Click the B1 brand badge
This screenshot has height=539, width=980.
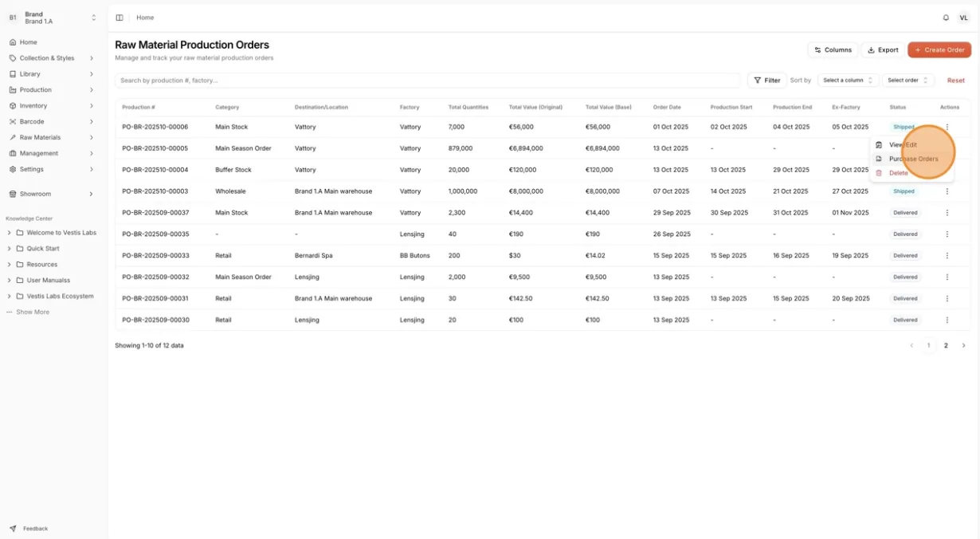tap(13, 18)
